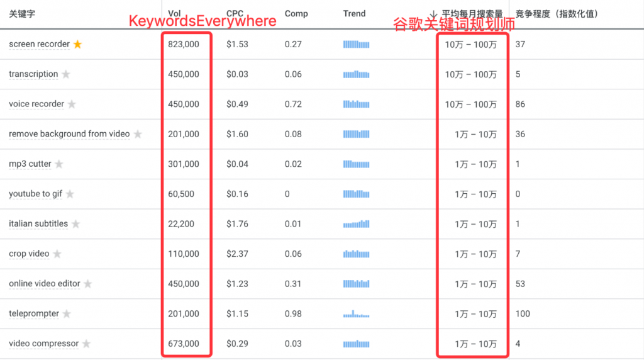Open trend chart for remove background from video
Screen dimensions: 644x360
pyautogui.click(x=356, y=134)
